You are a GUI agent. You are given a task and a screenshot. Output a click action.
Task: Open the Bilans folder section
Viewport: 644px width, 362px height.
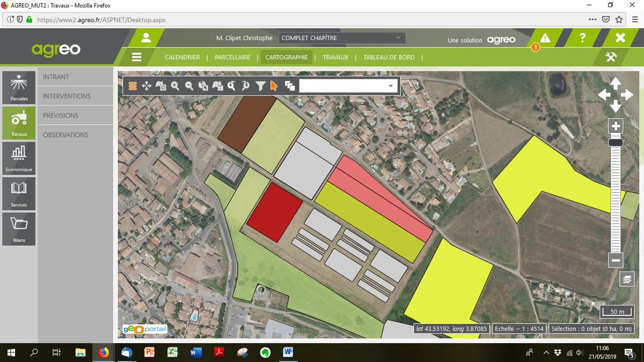point(19,229)
